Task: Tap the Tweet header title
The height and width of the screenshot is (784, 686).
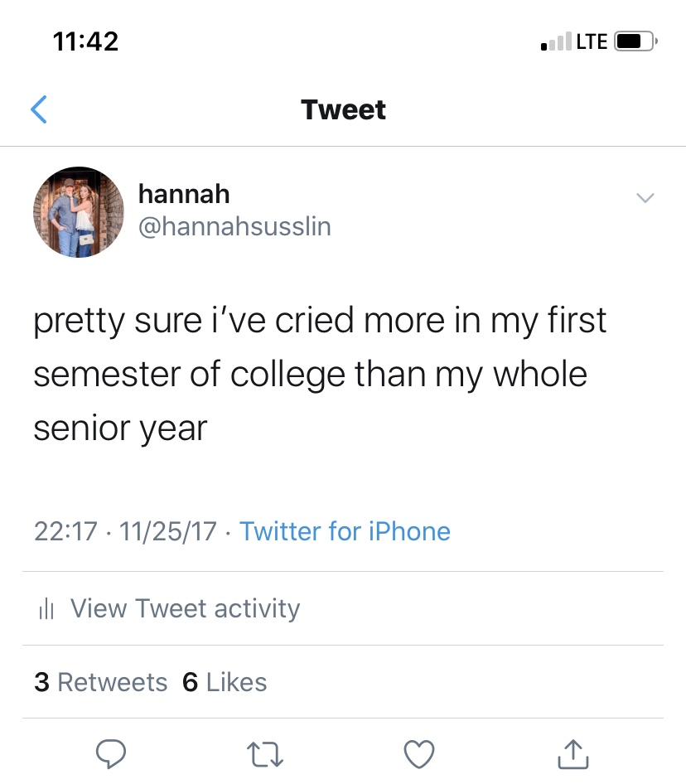Action: (x=343, y=109)
